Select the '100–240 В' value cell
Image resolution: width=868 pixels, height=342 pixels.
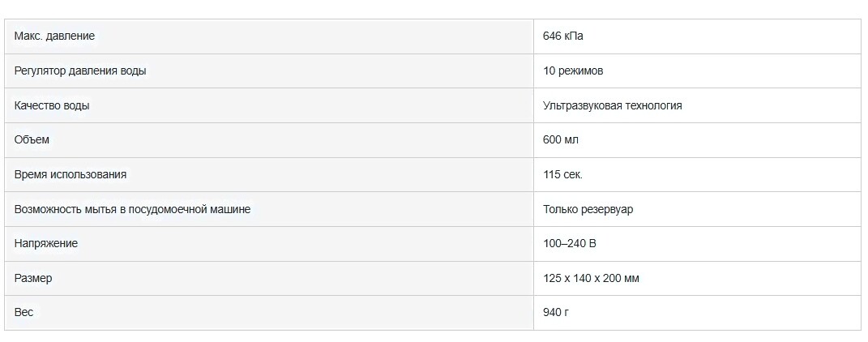point(697,244)
